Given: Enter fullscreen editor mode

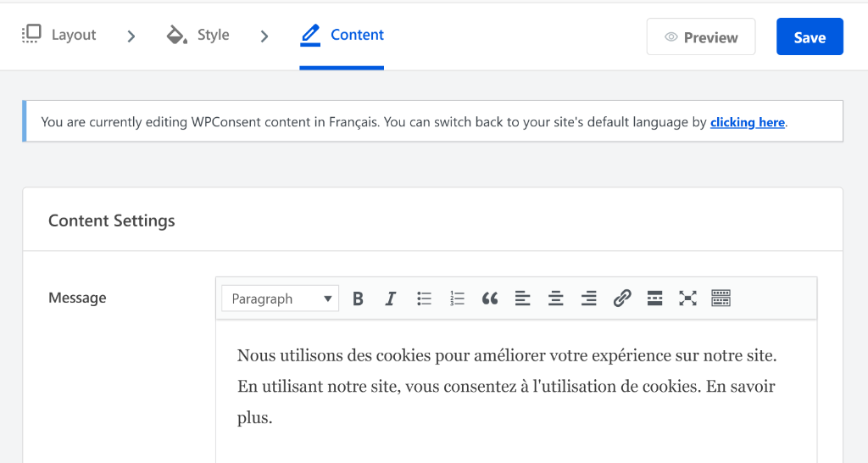Looking at the screenshot, I should (687, 298).
